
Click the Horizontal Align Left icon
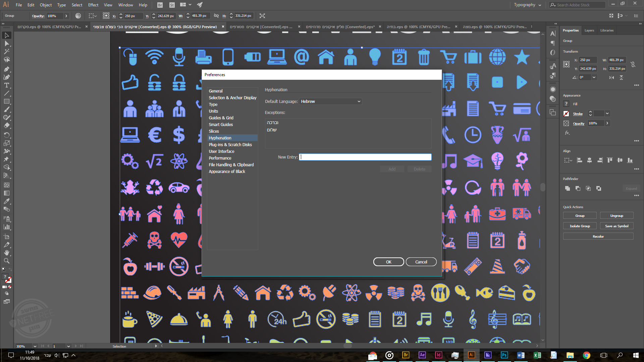(579, 161)
